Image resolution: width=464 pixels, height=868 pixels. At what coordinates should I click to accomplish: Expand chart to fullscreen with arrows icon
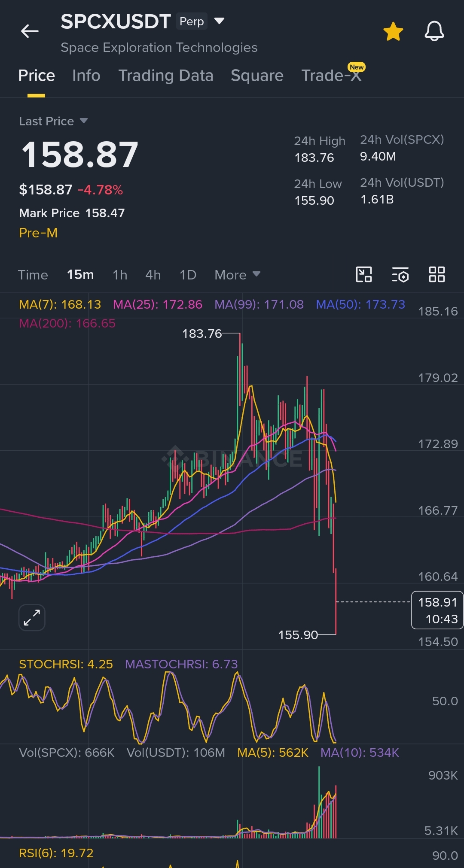click(32, 618)
